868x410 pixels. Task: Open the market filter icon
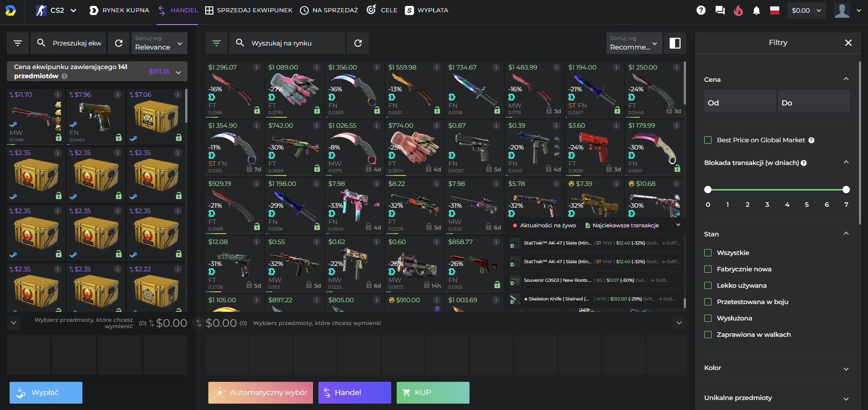(x=217, y=43)
